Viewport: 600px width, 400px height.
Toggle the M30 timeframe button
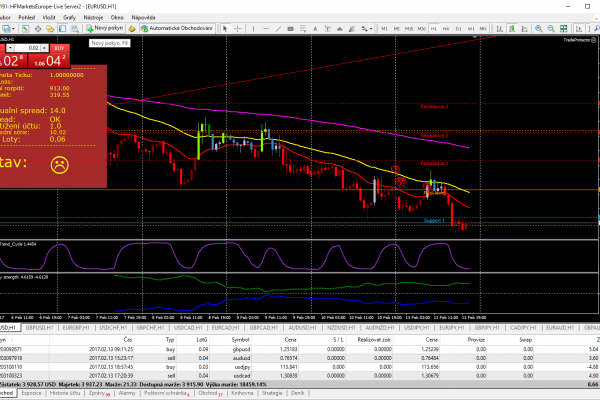(421, 29)
